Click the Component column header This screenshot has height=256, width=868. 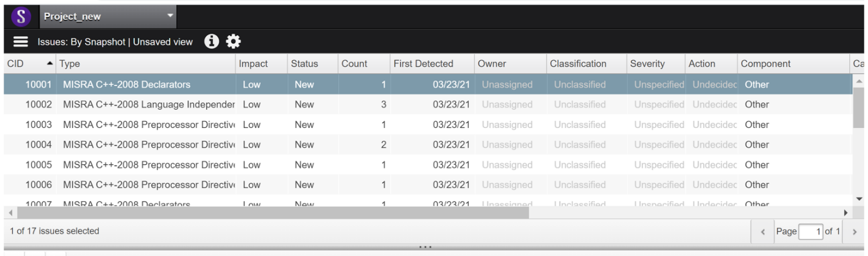tap(795, 64)
